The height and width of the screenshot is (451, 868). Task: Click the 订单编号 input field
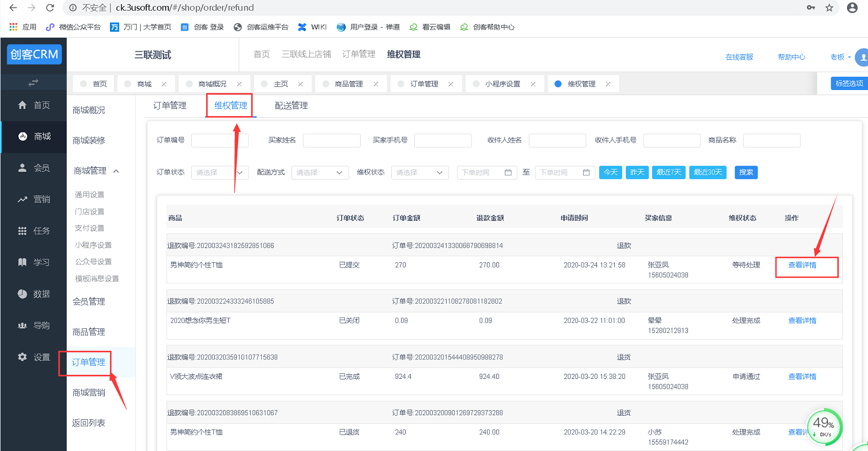tap(219, 141)
